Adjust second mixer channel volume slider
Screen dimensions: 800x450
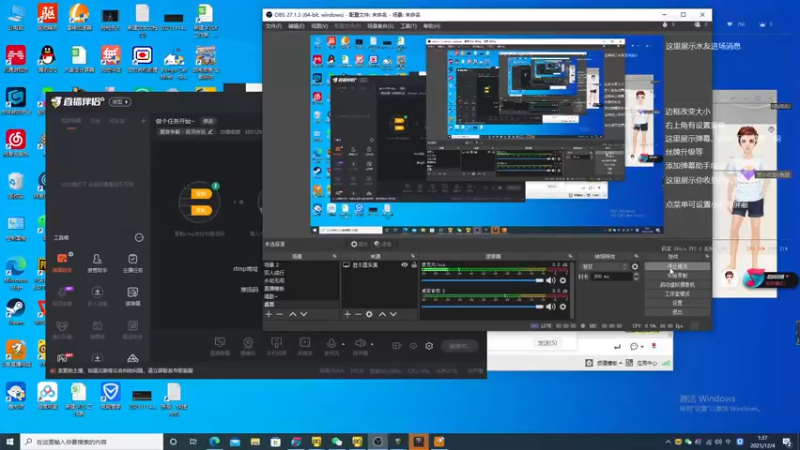coord(483,307)
